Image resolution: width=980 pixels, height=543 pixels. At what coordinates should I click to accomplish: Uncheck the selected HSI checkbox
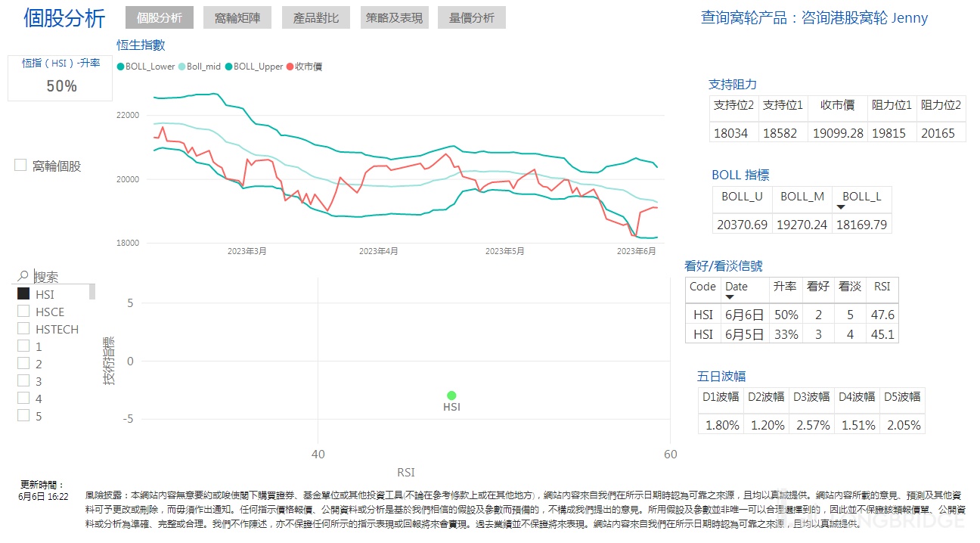click(23, 294)
